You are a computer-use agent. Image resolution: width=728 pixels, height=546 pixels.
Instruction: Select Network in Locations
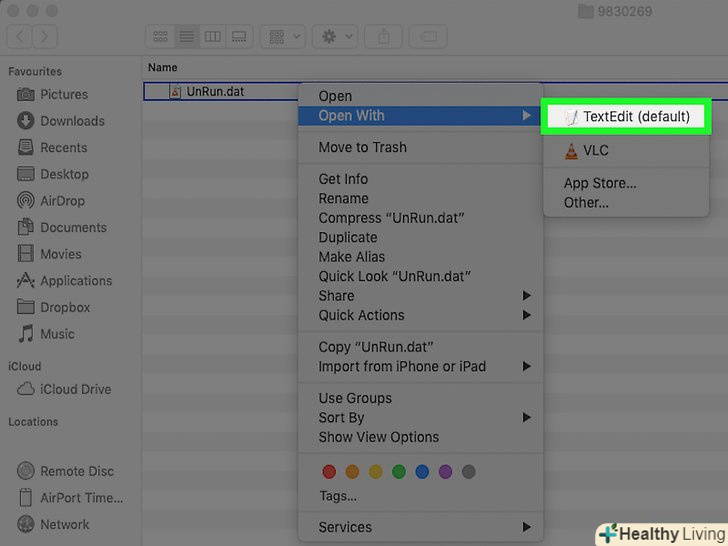coord(53,524)
